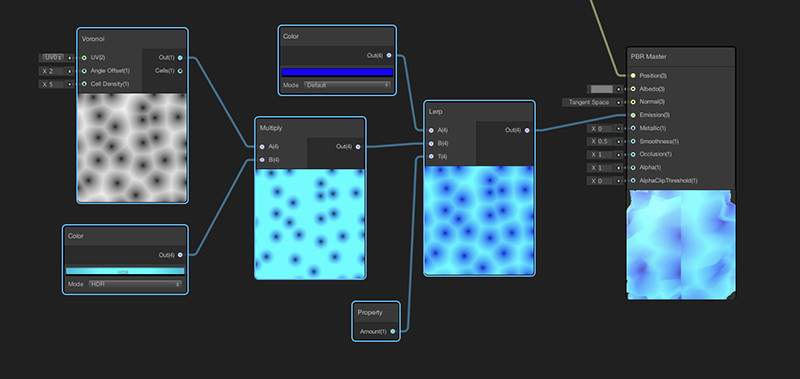Open the Mode dropdown set to HDR
The width and height of the screenshot is (800, 379).
tap(135, 284)
